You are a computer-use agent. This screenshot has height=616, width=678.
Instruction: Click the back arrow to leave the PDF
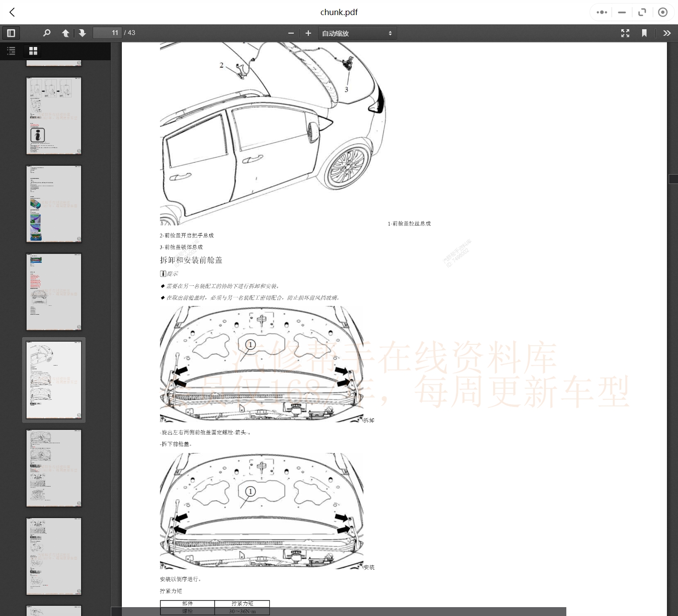(x=12, y=12)
